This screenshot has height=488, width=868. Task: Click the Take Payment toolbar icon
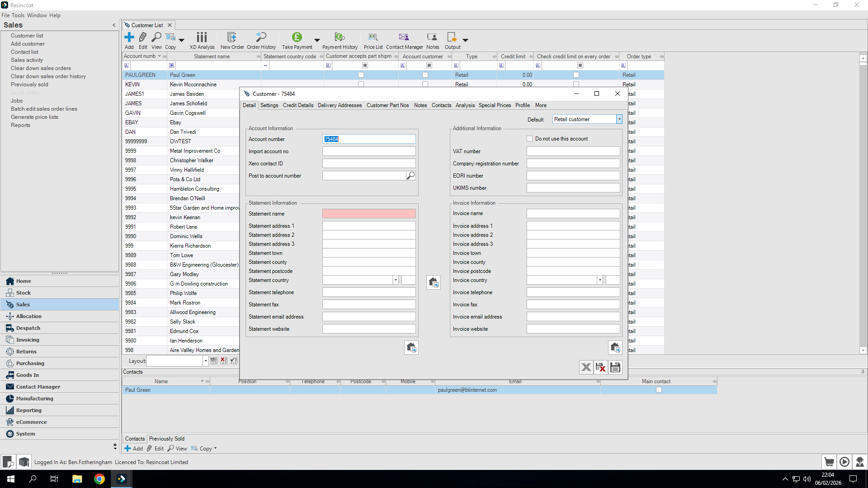coord(297,38)
